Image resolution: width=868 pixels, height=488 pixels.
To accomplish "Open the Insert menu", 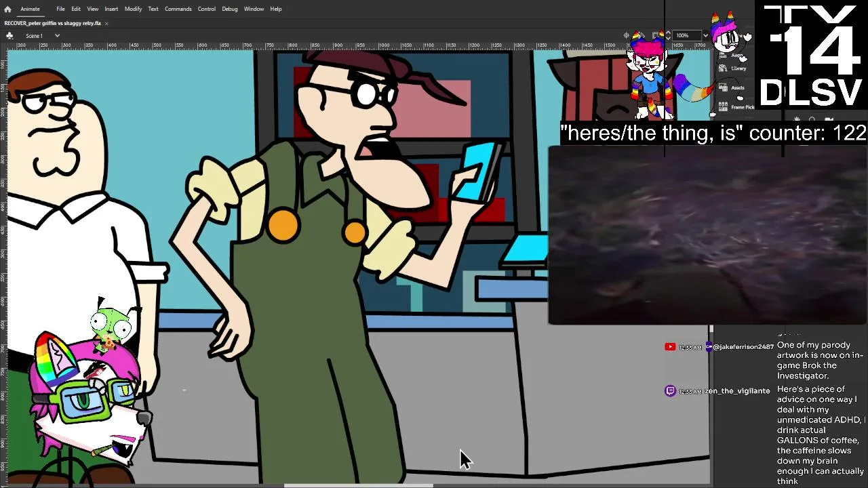I will point(111,9).
